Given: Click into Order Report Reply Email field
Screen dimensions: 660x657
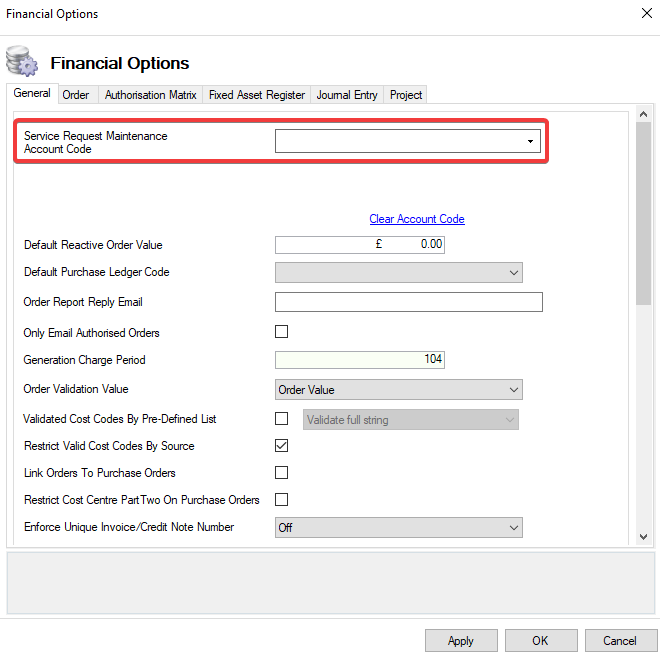Looking at the screenshot, I should tap(408, 302).
